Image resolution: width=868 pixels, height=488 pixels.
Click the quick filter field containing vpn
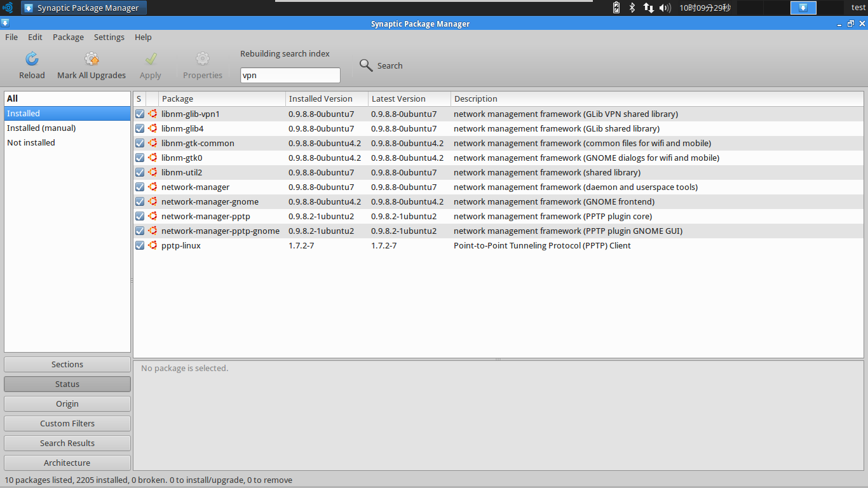(290, 75)
